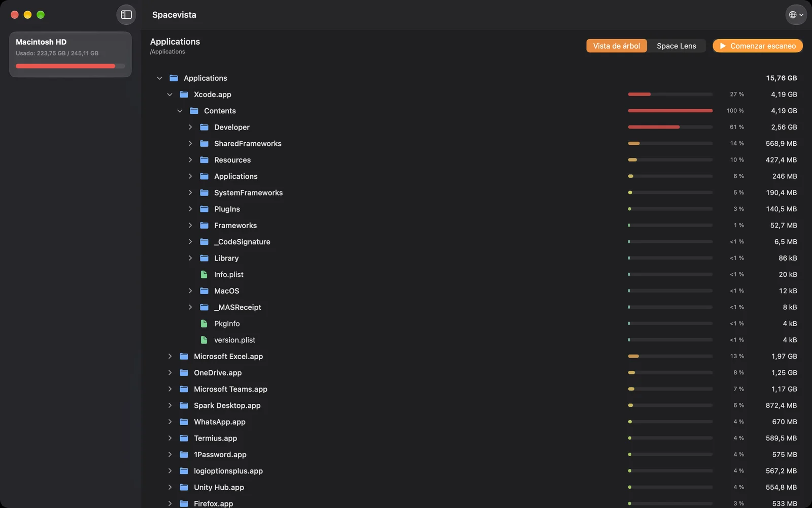The height and width of the screenshot is (508, 812).
Task: Expand the WhatsApp.app row
Action: coord(170,422)
